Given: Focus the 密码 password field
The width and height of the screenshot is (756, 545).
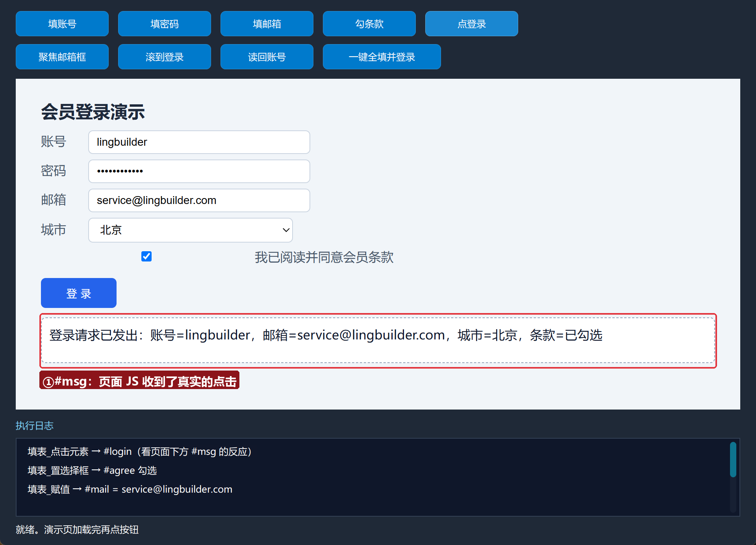Looking at the screenshot, I should (199, 171).
